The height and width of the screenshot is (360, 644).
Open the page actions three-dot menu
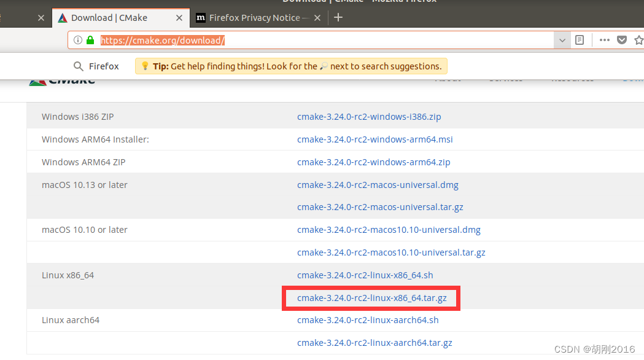pyautogui.click(x=605, y=40)
